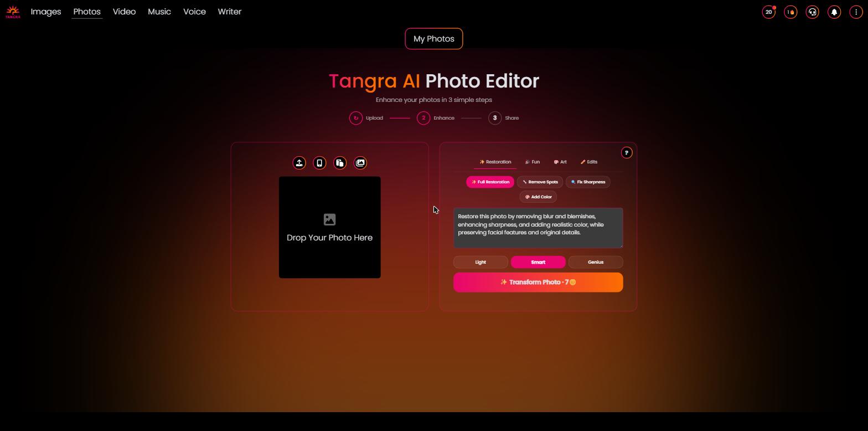Click the Tangra logo
The image size is (868, 431).
(x=13, y=12)
